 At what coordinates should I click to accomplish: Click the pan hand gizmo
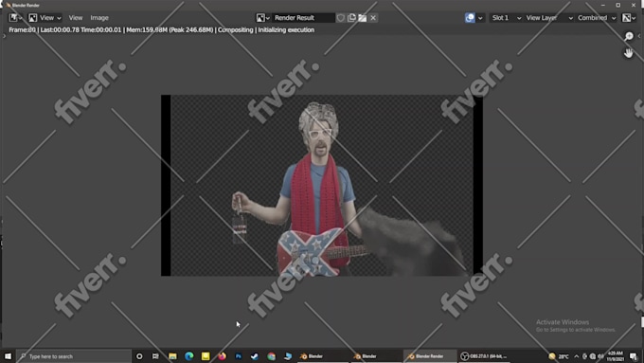point(629,53)
